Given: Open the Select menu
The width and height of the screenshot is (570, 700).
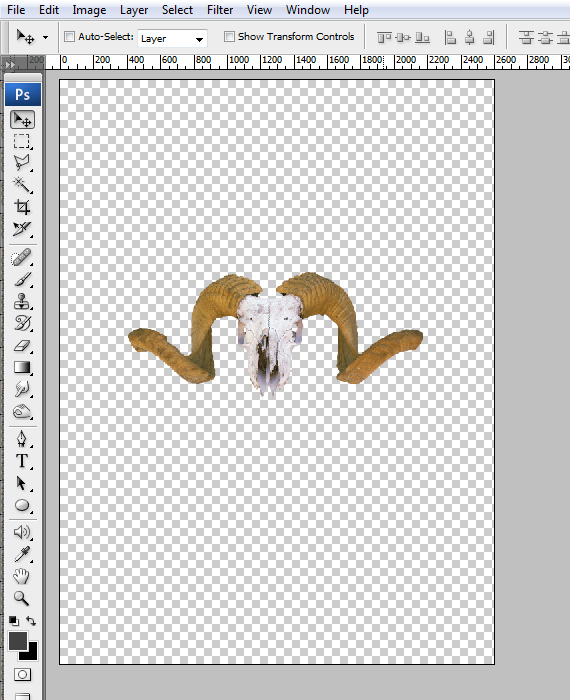Looking at the screenshot, I should point(177,10).
